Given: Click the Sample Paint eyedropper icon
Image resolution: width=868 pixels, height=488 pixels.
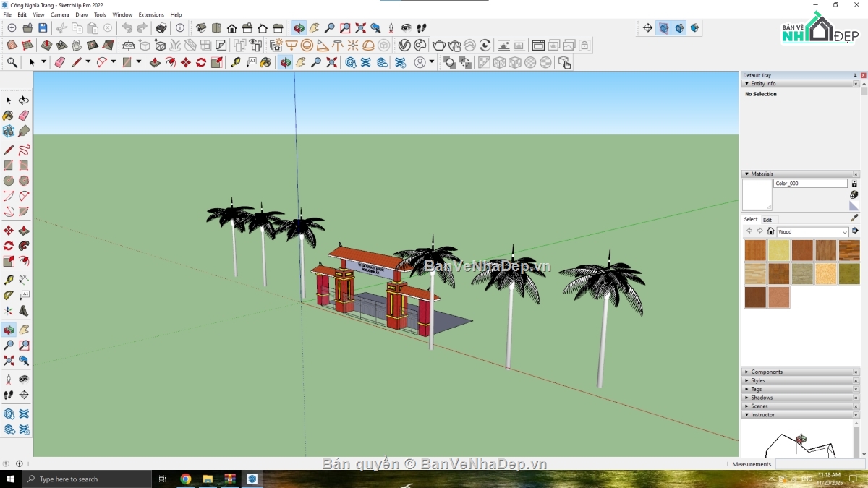Looking at the screenshot, I should [x=854, y=218].
